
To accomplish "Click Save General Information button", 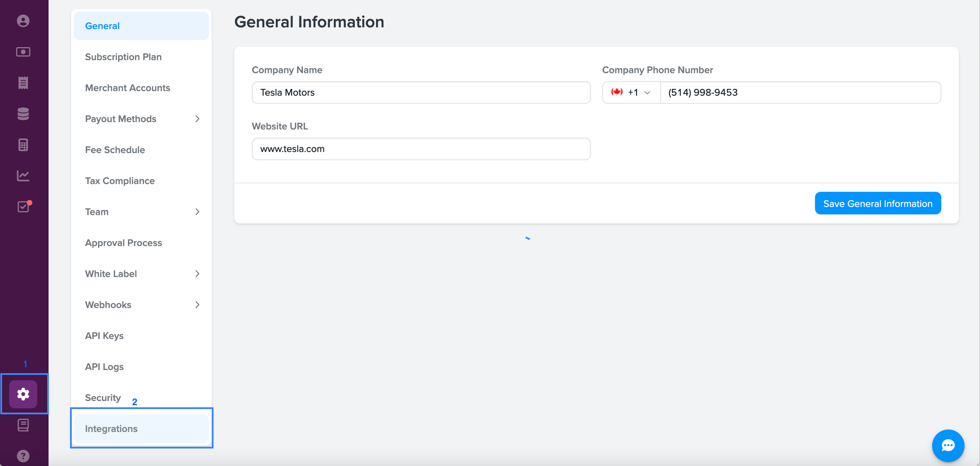I will [x=878, y=204].
